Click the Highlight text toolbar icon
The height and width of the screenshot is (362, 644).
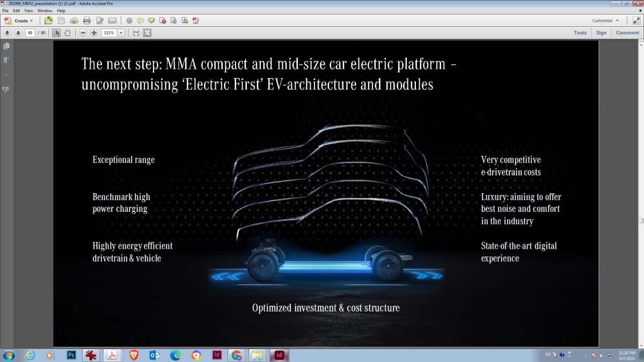[151, 20]
